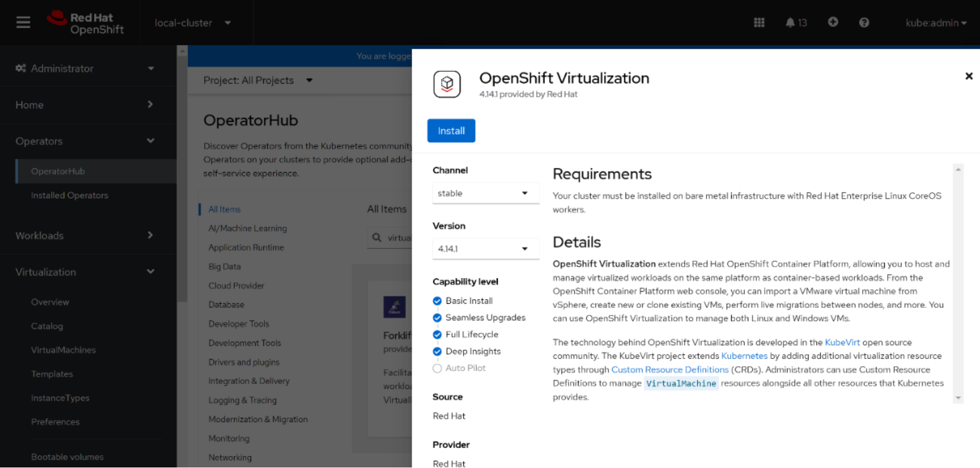Click the details panel scrollbar down arrow
The width and height of the screenshot is (980, 468).
(958, 398)
